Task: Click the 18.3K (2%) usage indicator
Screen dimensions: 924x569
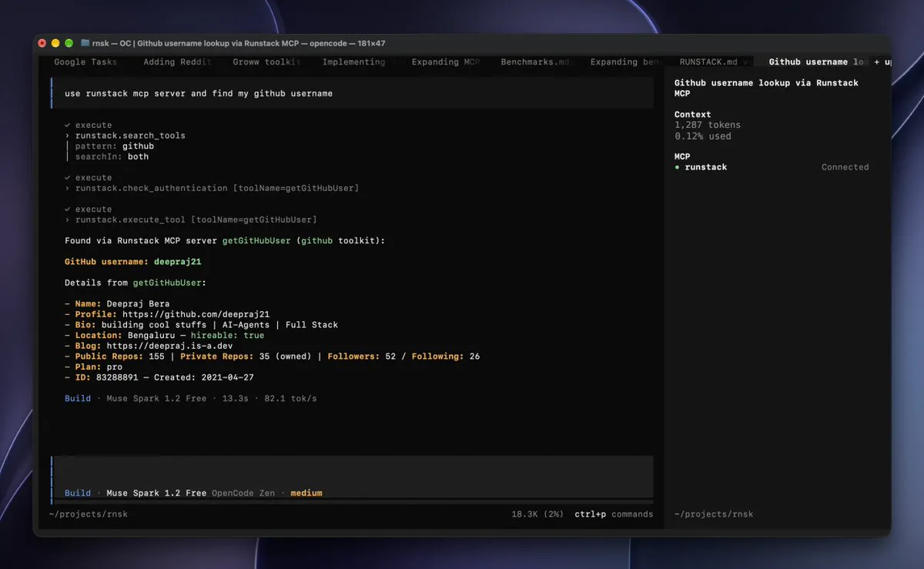Action: [x=537, y=514]
